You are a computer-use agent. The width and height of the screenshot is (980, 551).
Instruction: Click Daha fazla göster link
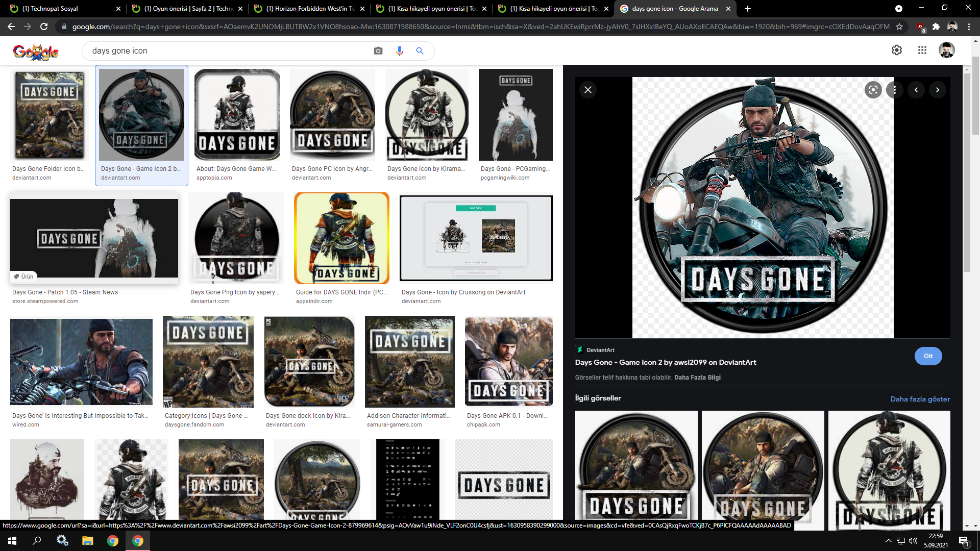tap(920, 399)
